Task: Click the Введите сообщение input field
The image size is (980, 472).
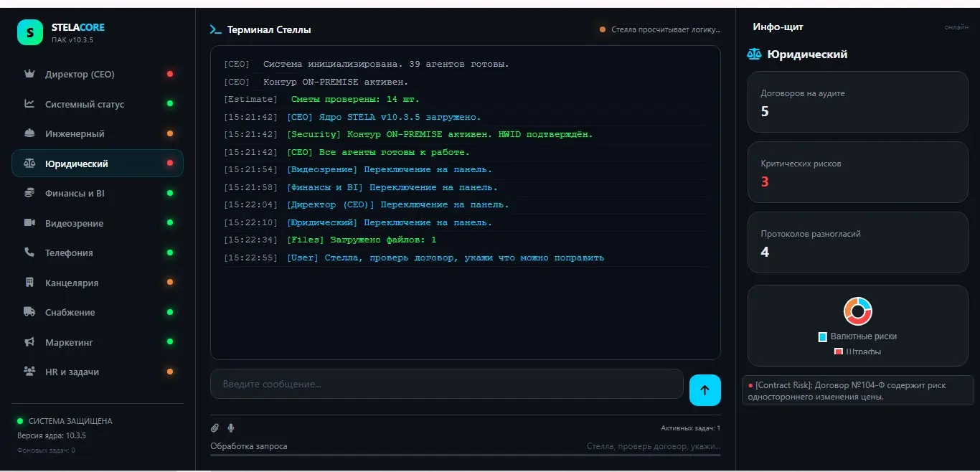Action: tap(446, 384)
